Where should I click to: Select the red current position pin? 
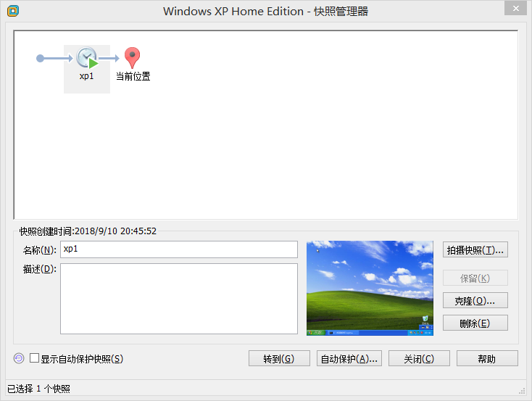tap(133, 58)
